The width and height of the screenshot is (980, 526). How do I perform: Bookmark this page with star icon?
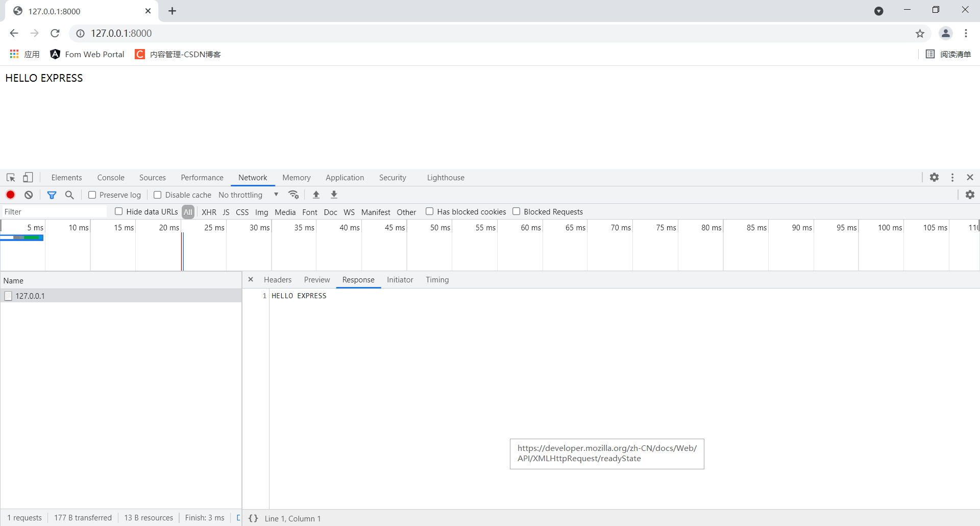click(x=920, y=33)
